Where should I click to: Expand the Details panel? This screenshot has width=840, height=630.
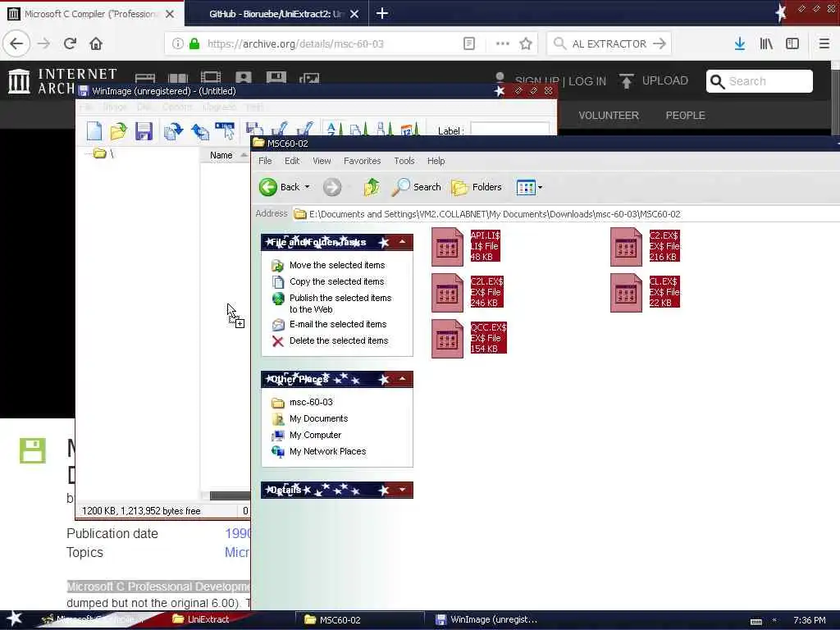402,490
